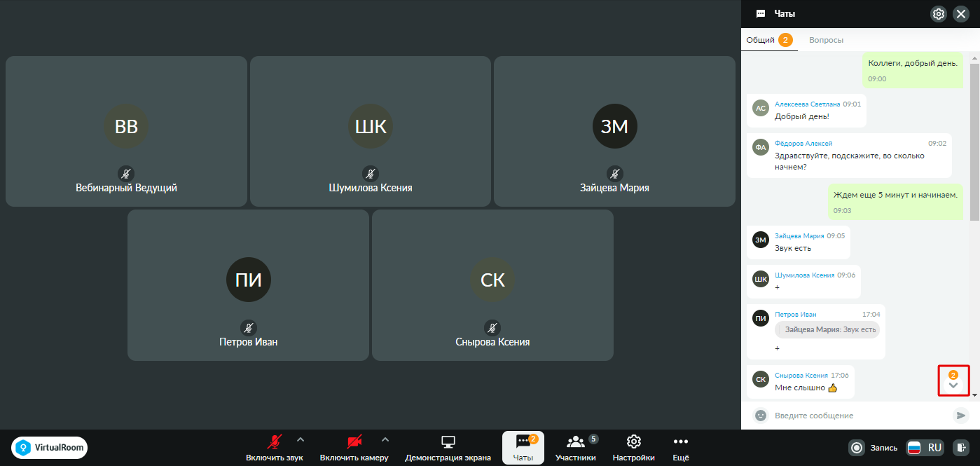Click sender name Петров Иван in chat

(796, 315)
